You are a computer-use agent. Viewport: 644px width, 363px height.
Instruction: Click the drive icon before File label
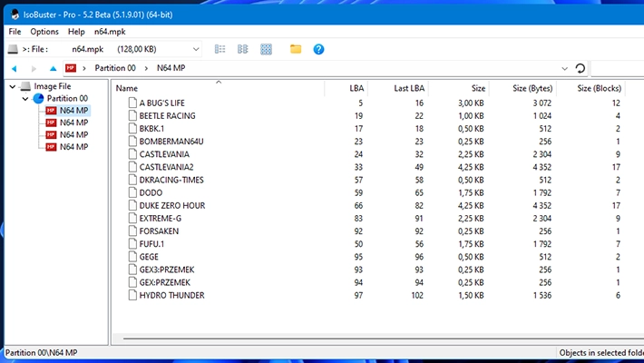click(x=13, y=49)
